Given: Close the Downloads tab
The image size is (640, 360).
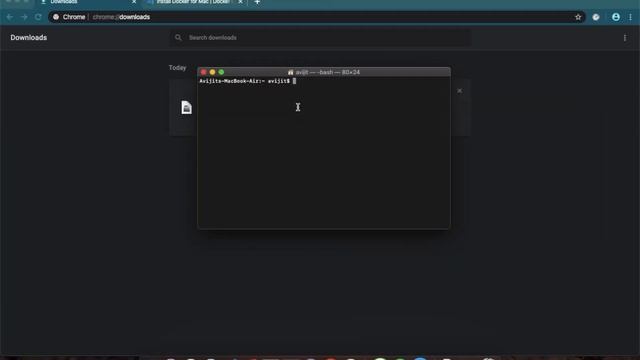Looking at the screenshot, I should tap(134, 2).
